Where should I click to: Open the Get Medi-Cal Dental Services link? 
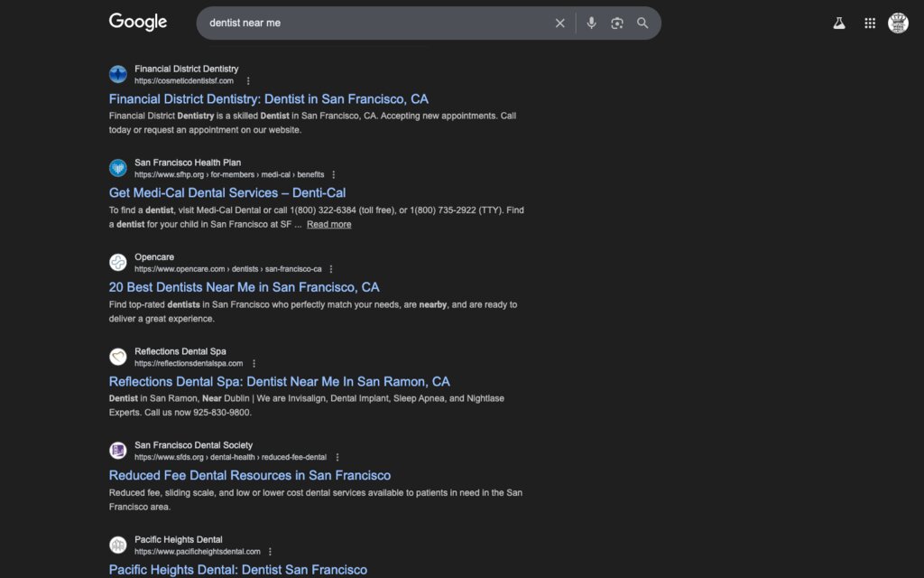(227, 192)
